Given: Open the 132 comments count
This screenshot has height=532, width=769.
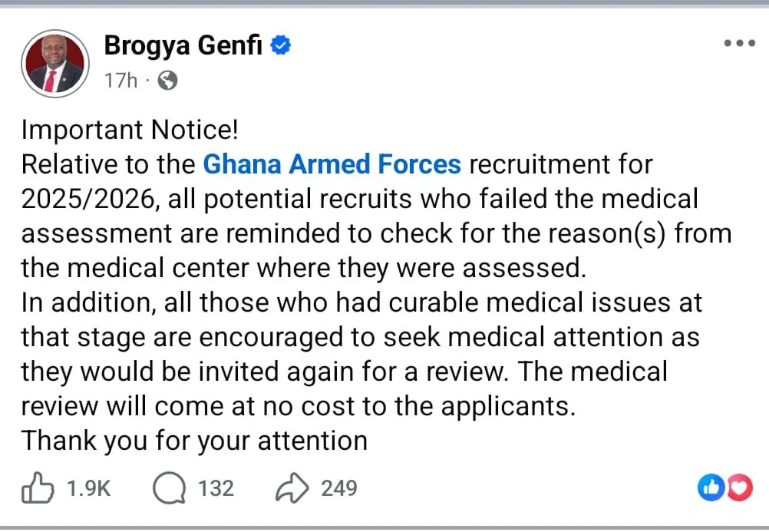Looking at the screenshot, I should (x=216, y=487).
